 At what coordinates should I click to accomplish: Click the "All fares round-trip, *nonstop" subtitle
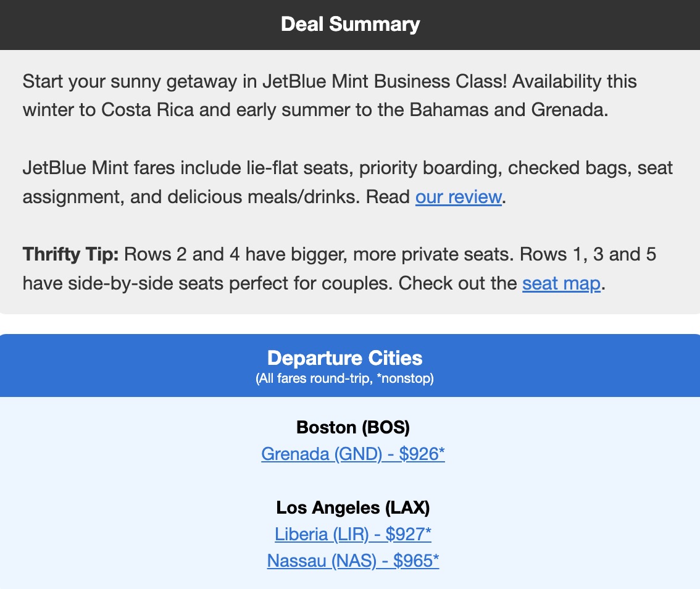click(344, 378)
